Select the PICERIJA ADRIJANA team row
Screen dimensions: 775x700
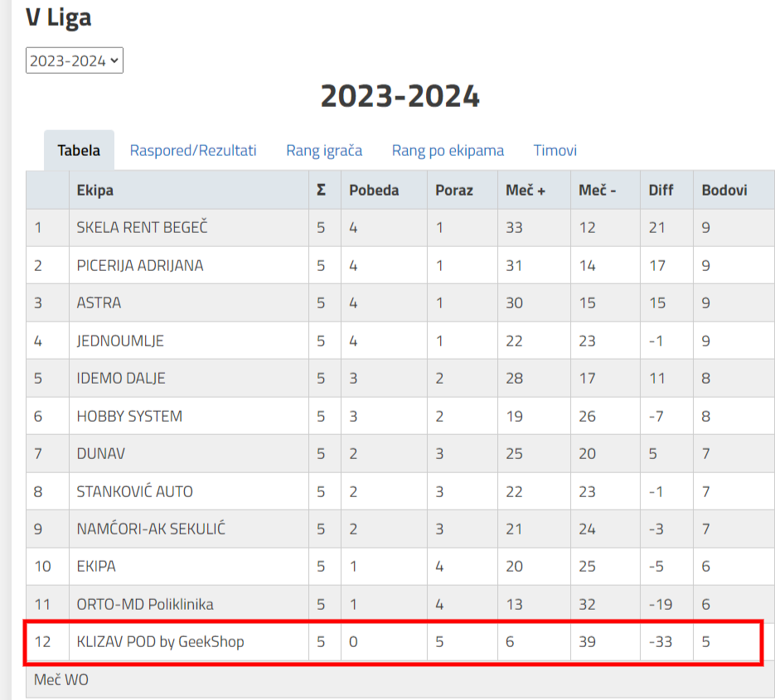[x=139, y=266]
